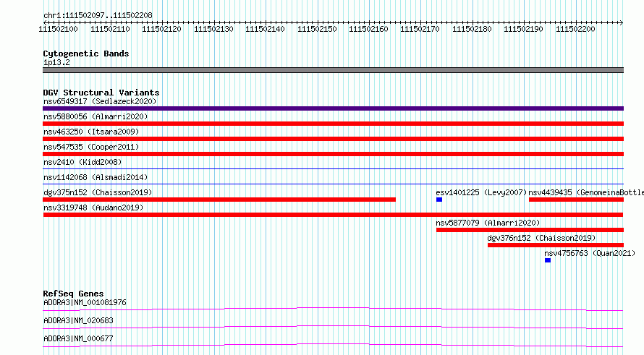The image size is (644, 355).
Task: Open nsv2410 (Kidd2008) variant label
Action: coord(82,162)
